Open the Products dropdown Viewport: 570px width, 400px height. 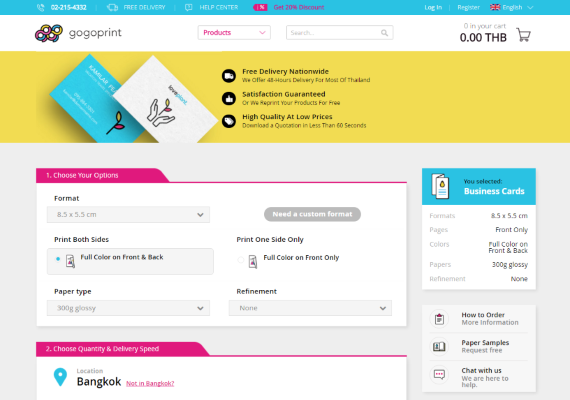tap(234, 32)
